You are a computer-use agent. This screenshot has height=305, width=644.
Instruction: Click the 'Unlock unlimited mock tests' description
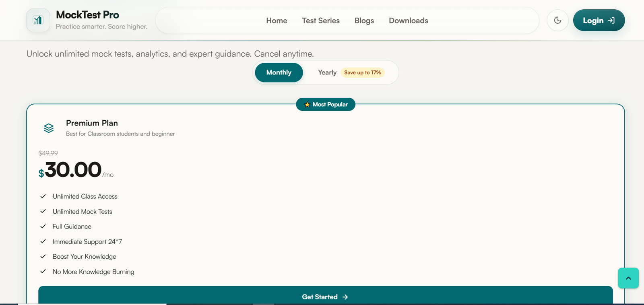[x=170, y=54]
